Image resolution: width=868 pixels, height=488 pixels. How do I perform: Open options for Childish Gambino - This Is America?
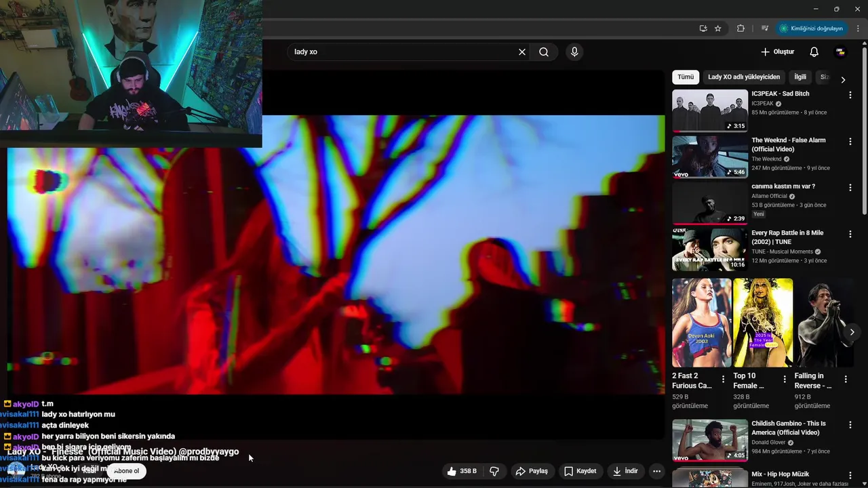pos(850,425)
